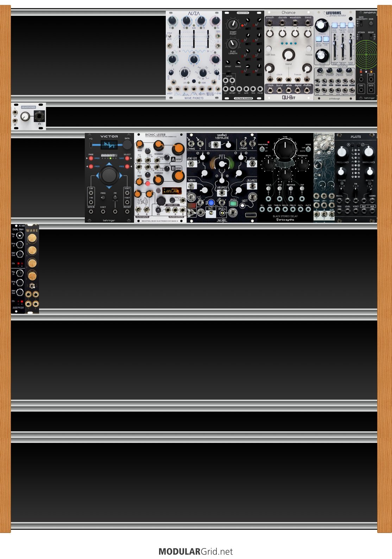392x559 pixels.
Task: Push the red LINK button on Bionic Lester
Action: point(148,183)
